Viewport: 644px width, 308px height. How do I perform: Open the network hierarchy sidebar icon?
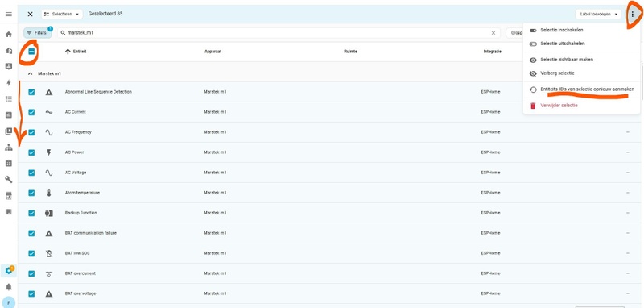point(9,148)
